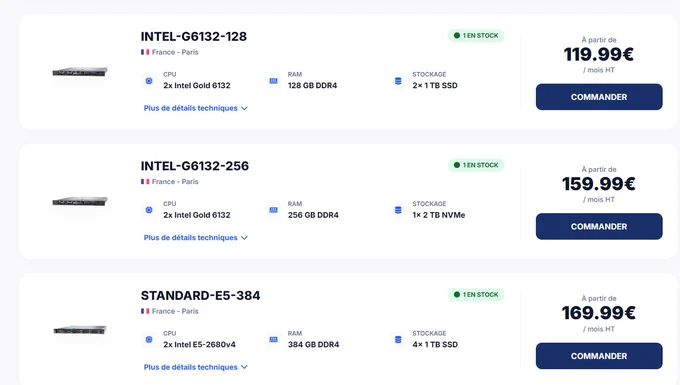This screenshot has height=385, width=680.
Task: Click the CPU icon for INTEL-G6132-256
Action: [x=149, y=210]
